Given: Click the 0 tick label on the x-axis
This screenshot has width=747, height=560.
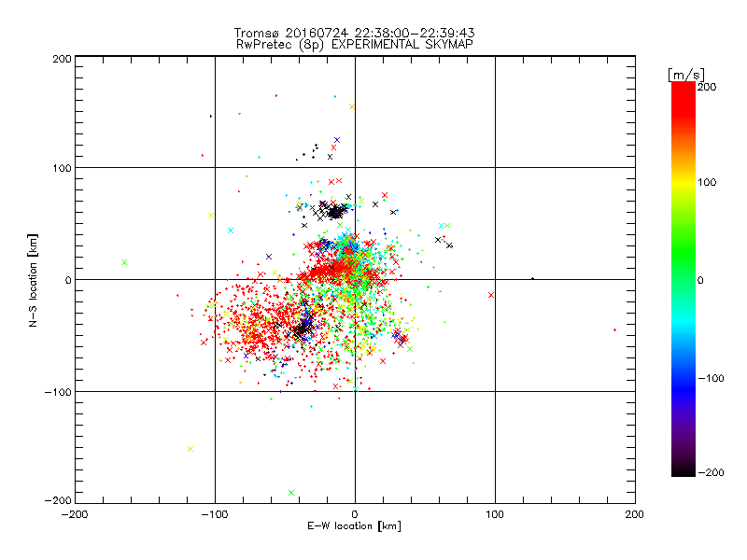Looking at the screenshot, I should coord(355,514).
